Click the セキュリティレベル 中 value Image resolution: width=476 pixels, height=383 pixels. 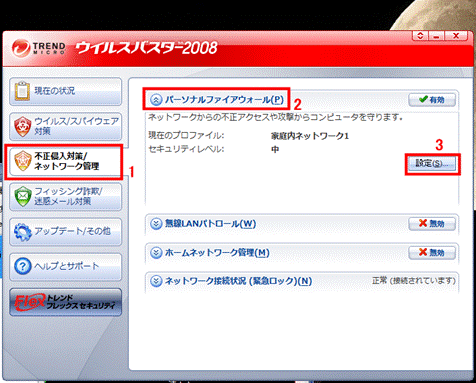pos(275,149)
